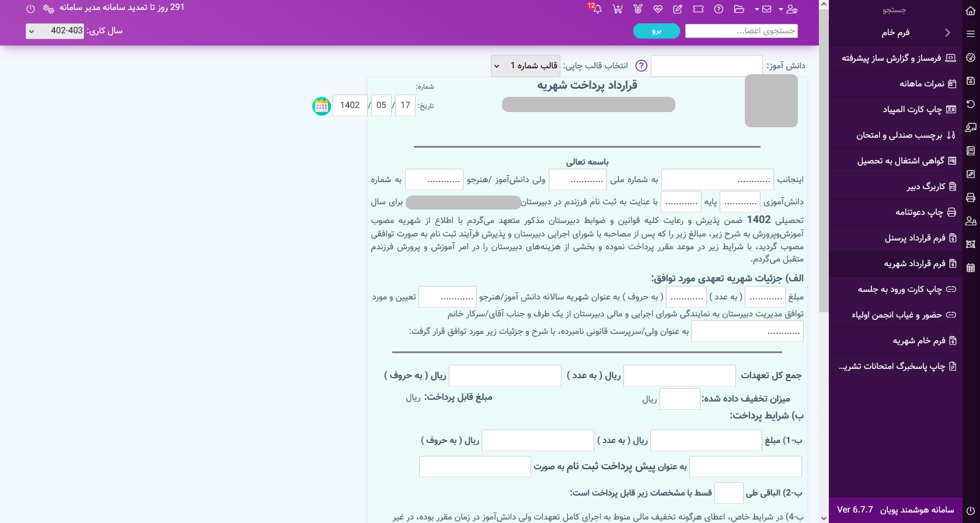Viewport: 980px width, 523px height.
Task: Click the dashboard gauge icon in rail
Action: click(971, 57)
